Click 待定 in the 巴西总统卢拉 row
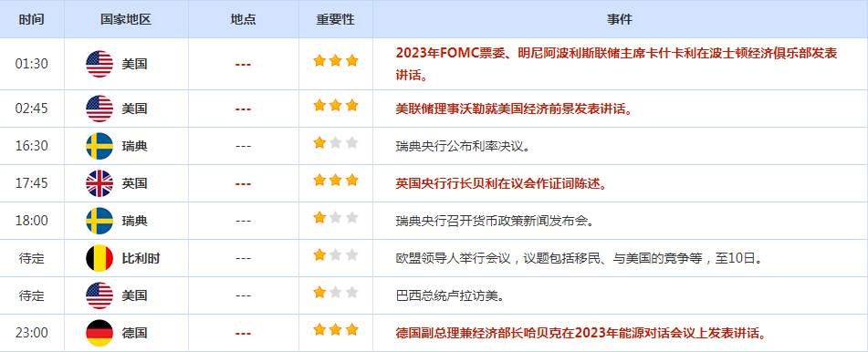 32,295
